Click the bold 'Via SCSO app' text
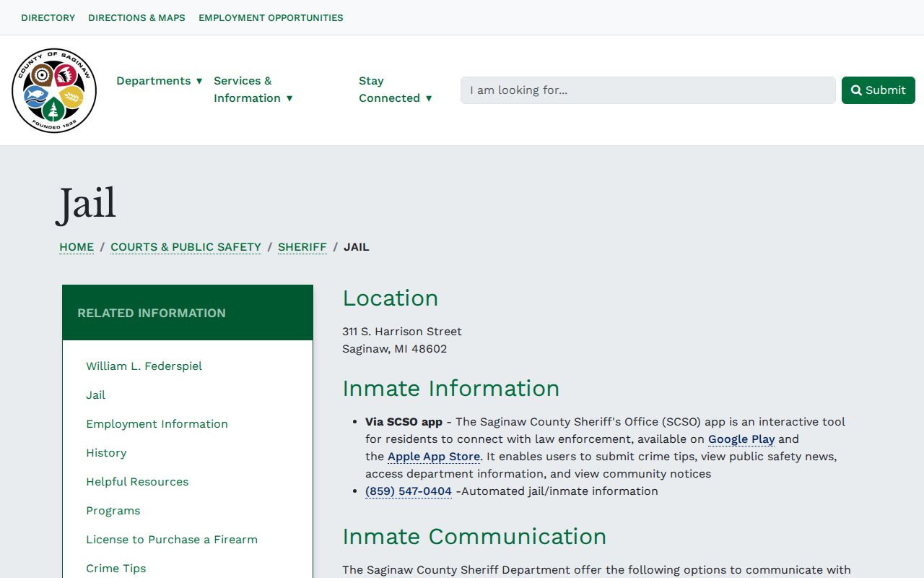Viewport: 924px width, 578px height. tap(404, 422)
